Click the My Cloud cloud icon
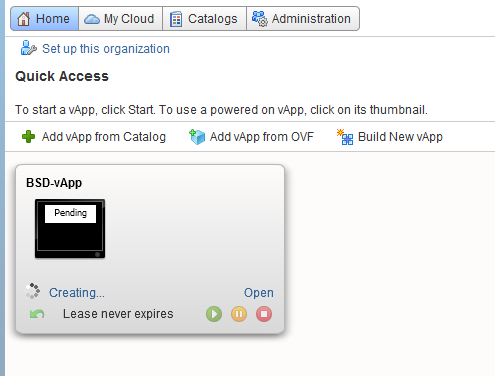The height and width of the screenshot is (376, 495). point(92,19)
